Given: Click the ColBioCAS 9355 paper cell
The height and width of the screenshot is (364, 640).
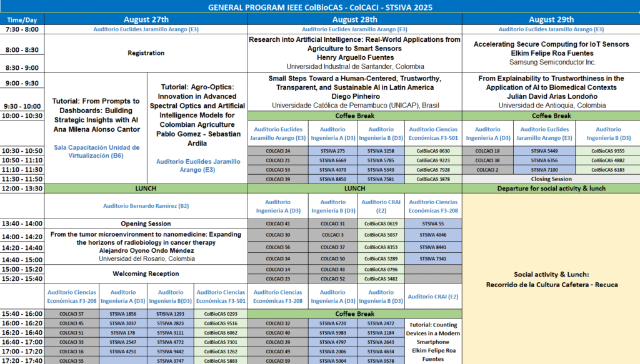Looking at the screenshot, I should point(607,151).
